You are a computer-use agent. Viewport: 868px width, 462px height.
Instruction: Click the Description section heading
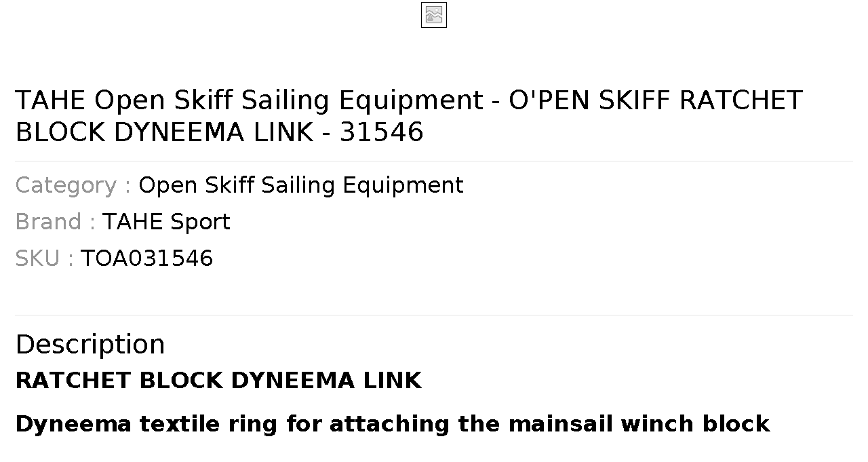tap(90, 345)
